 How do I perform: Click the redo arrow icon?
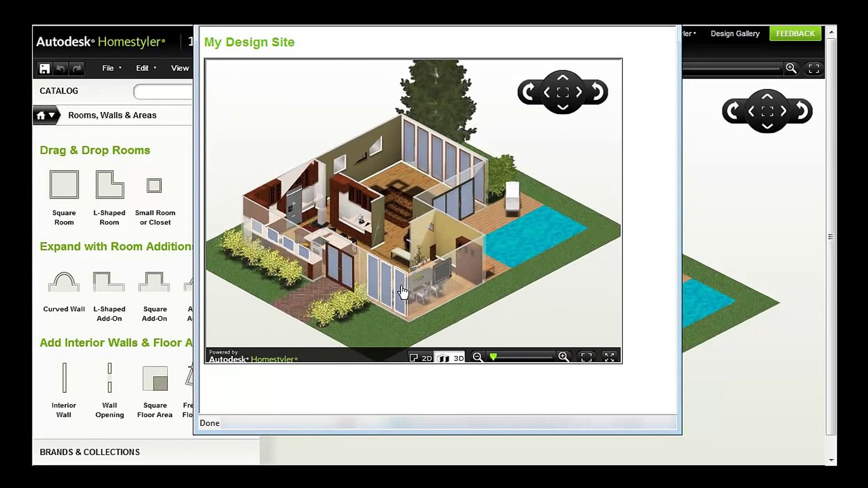point(77,69)
